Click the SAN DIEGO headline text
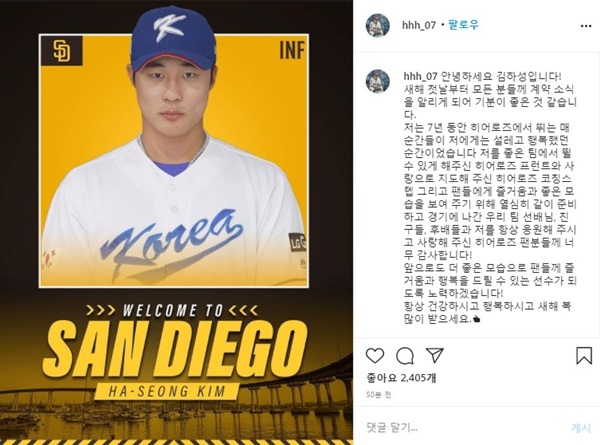The width and height of the screenshot is (600, 445). [x=176, y=350]
